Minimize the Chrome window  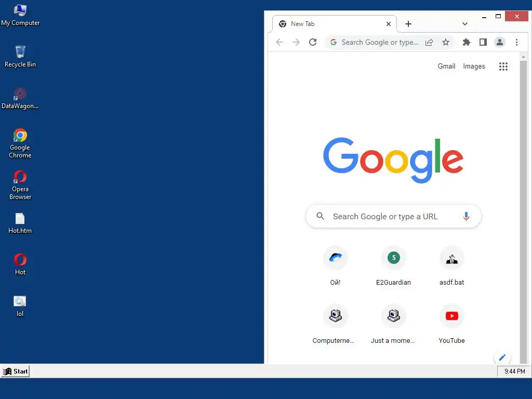point(484,17)
